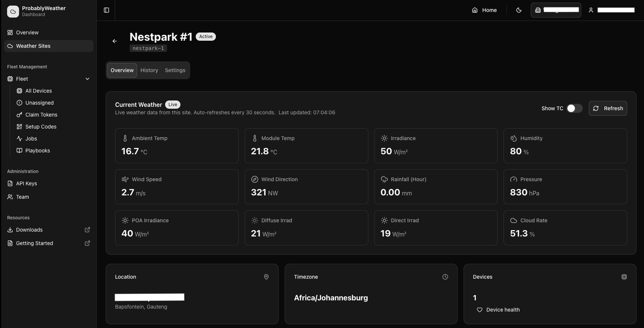
Task: Click the user profile icon in header
Action: [591, 10]
